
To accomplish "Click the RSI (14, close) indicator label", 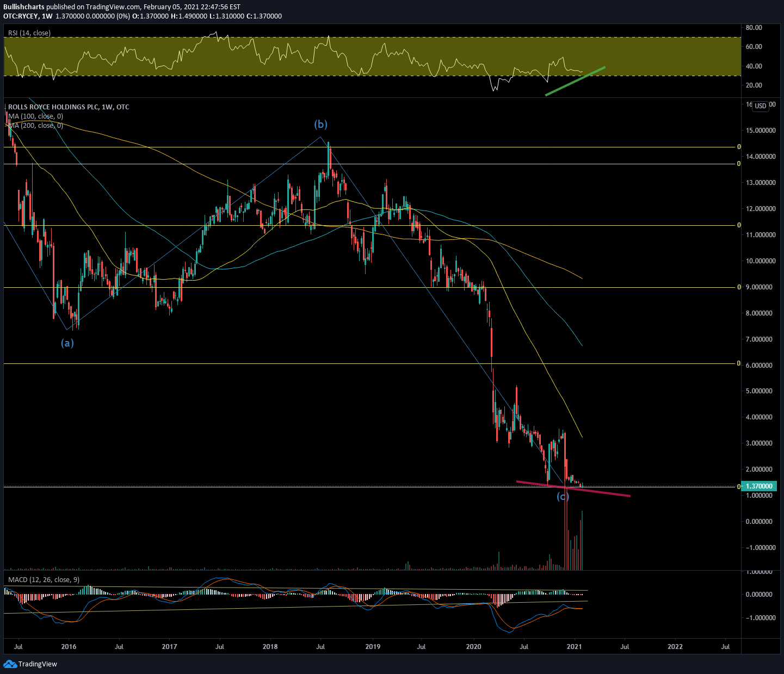I will point(29,33).
